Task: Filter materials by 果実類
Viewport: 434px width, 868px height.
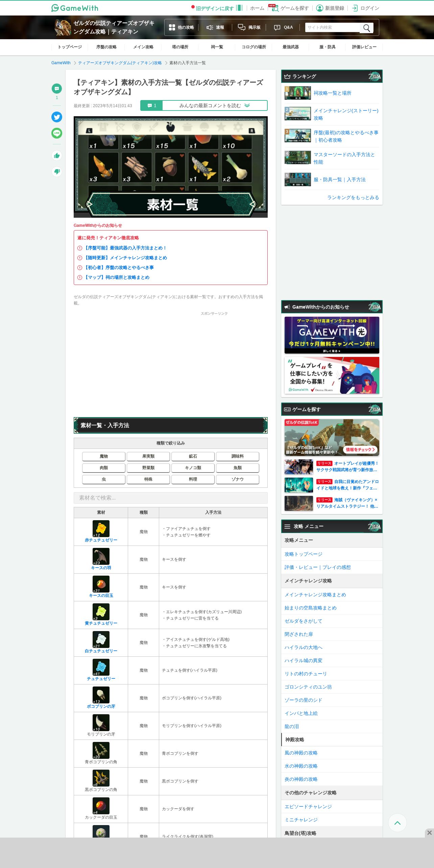Action: (148, 456)
